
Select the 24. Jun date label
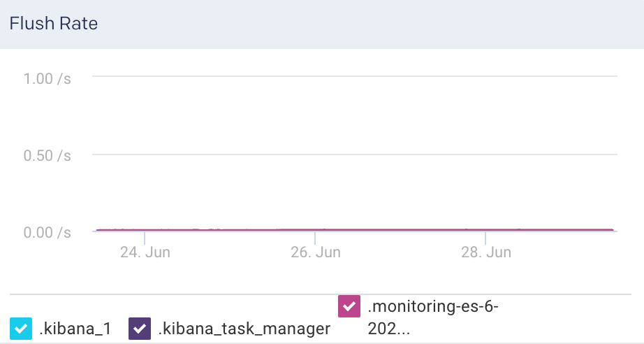click(x=145, y=252)
